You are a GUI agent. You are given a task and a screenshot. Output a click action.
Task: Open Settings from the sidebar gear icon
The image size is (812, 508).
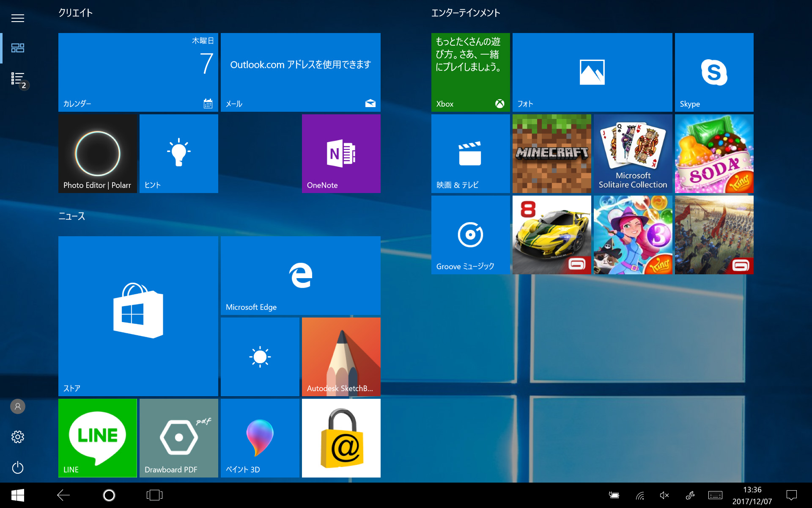click(x=18, y=437)
